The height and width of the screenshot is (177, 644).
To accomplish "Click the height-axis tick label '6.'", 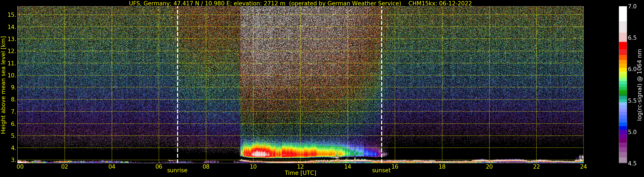I will point(13,124).
